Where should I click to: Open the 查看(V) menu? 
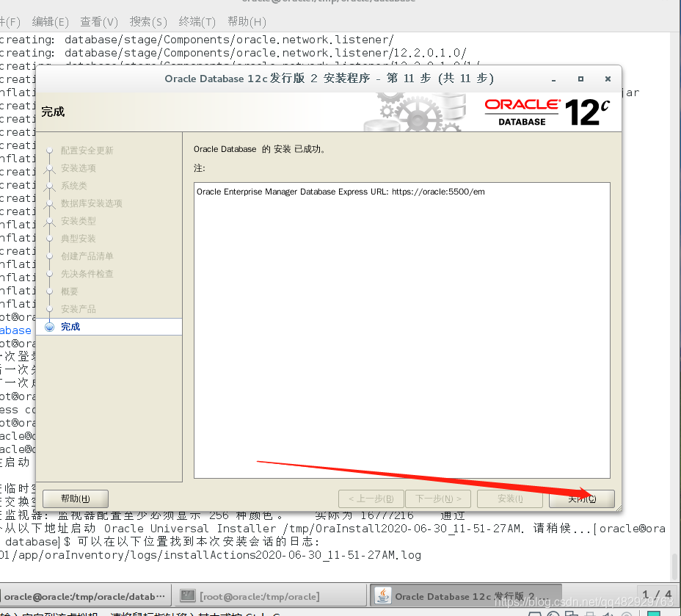98,21
